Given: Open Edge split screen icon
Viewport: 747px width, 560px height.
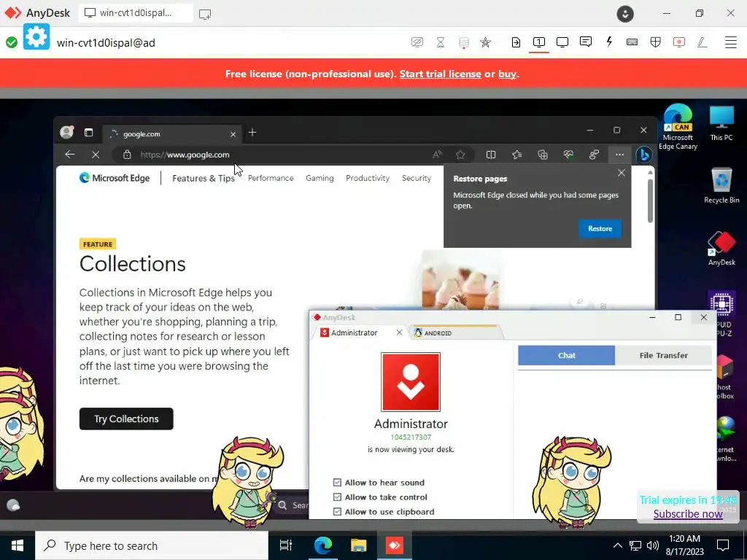Looking at the screenshot, I should coord(491,155).
